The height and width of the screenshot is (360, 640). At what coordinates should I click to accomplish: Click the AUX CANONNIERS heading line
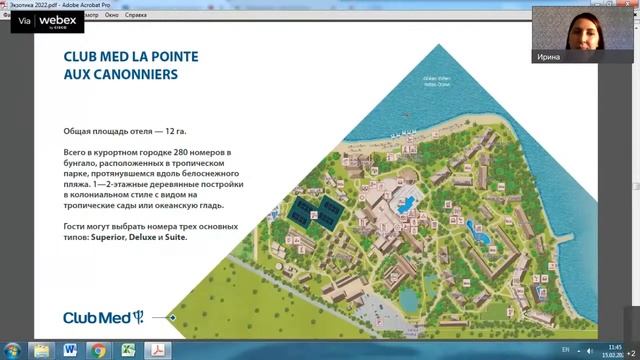pyautogui.click(x=121, y=75)
